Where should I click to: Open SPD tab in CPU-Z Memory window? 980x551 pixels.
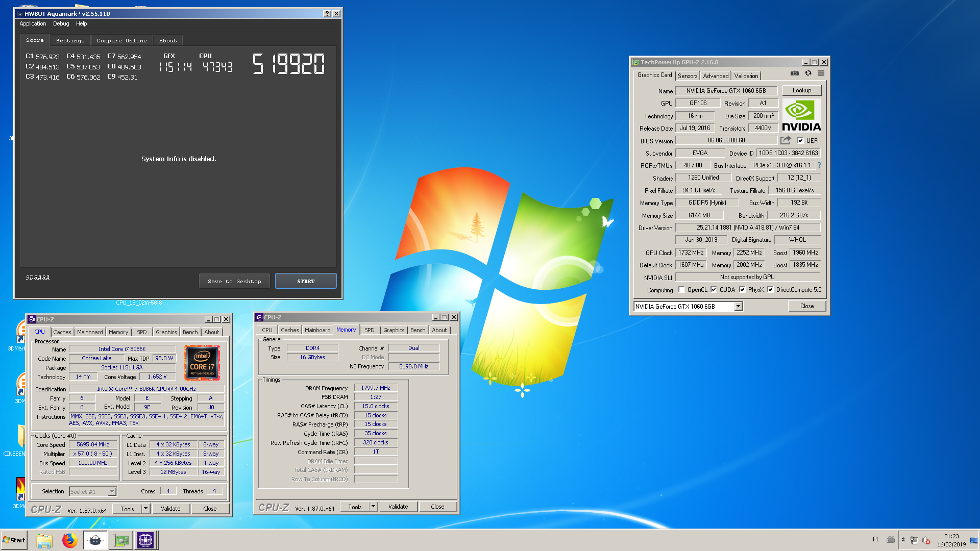(x=370, y=330)
